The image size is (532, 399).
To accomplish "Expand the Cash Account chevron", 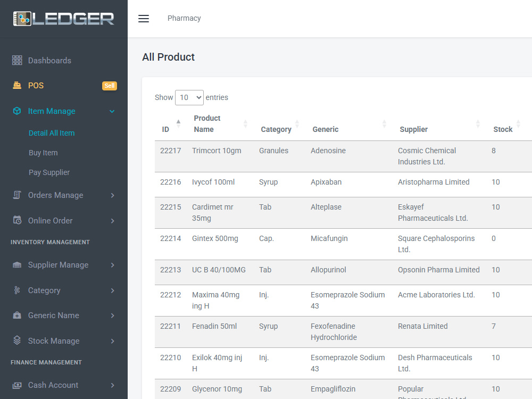I will click(x=112, y=385).
